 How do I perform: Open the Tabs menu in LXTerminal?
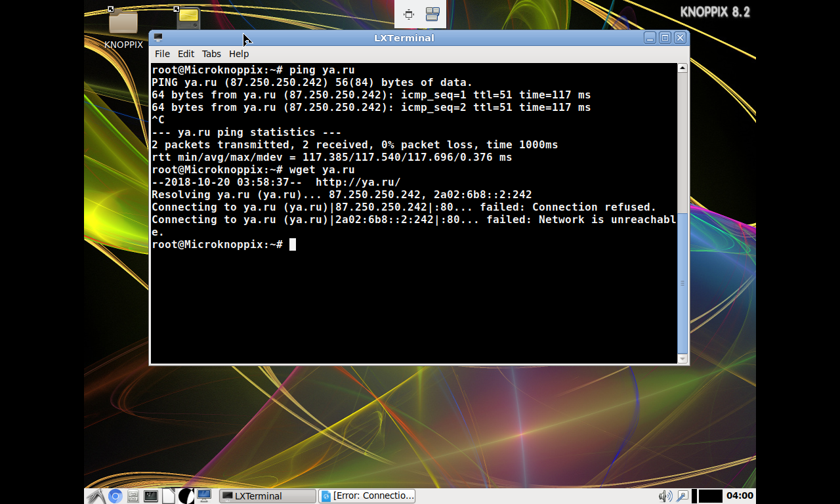pyautogui.click(x=211, y=54)
